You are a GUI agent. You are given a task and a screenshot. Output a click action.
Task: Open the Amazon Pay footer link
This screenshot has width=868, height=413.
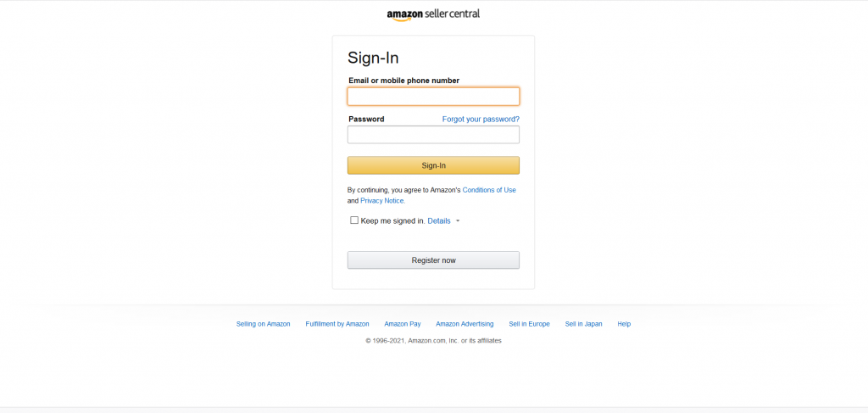[x=403, y=324]
